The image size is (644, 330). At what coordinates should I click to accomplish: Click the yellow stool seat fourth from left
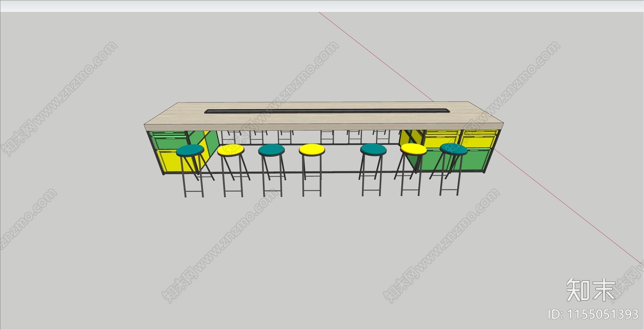(312, 150)
